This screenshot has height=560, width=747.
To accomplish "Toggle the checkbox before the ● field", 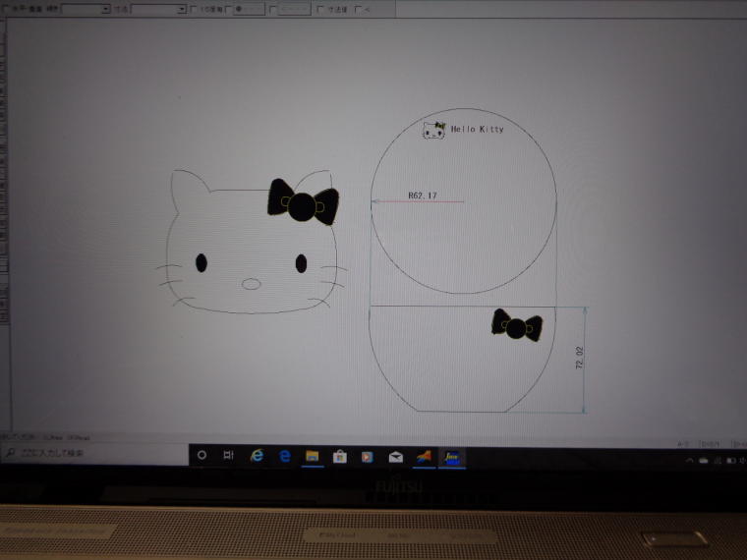I will click(x=228, y=9).
